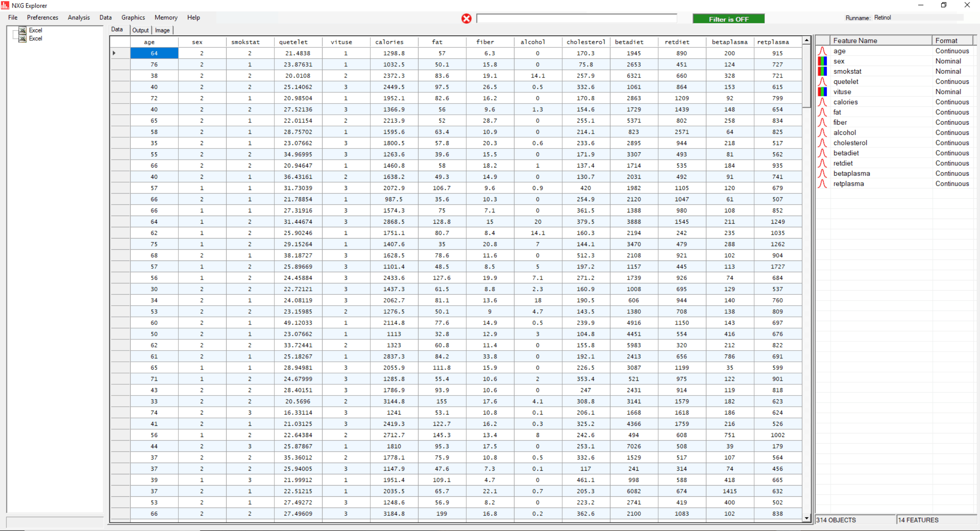Viewport: 980px width, 531px height.
Task: Switch to the Image tab
Action: 163,30
